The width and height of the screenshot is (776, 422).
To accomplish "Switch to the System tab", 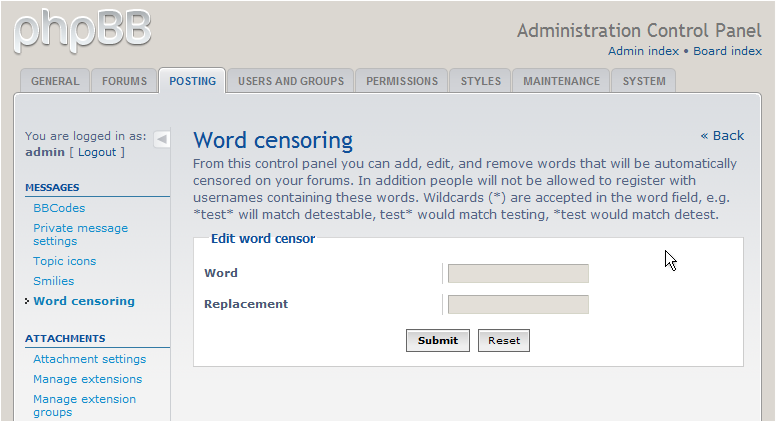I will pyautogui.click(x=644, y=81).
